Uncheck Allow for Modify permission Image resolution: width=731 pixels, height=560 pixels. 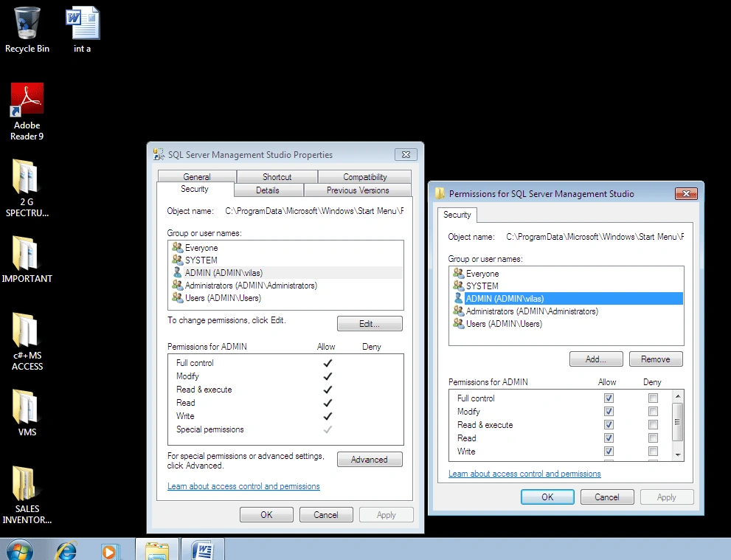[x=609, y=411]
